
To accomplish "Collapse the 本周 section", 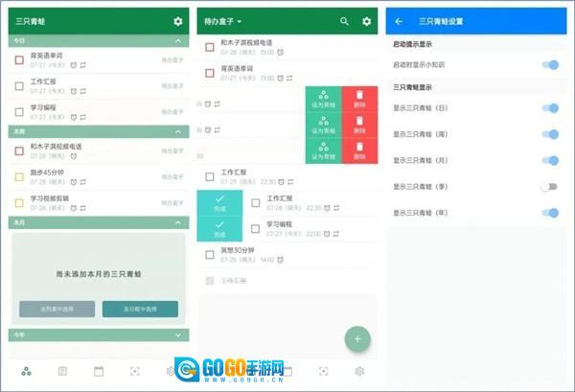I will coord(177,131).
